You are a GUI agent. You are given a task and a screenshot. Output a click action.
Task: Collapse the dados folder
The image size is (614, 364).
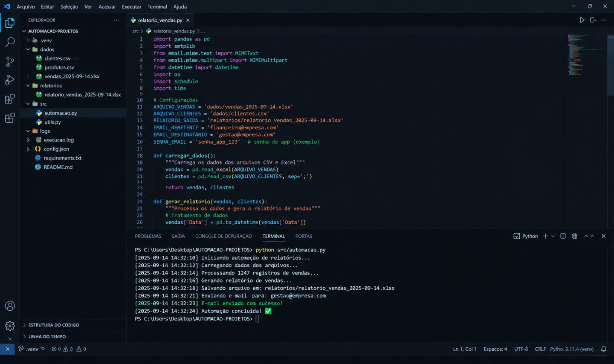pyautogui.click(x=28, y=49)
